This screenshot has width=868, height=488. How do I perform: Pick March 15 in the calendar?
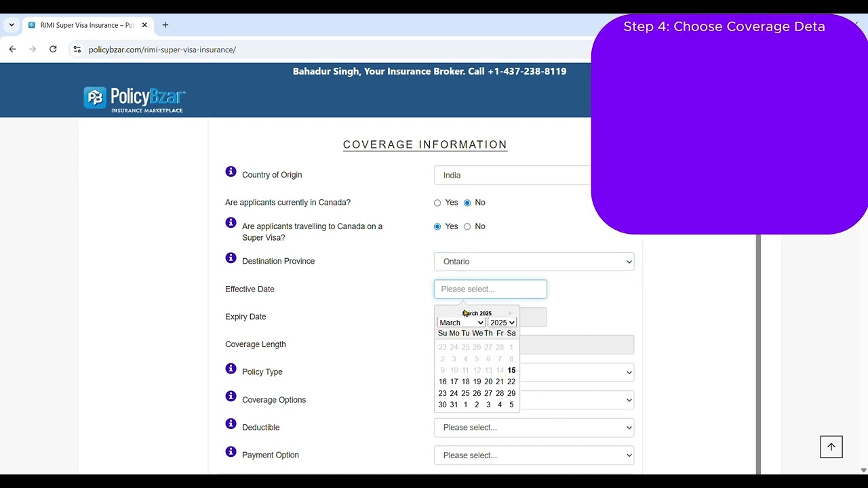click(511, 370)
